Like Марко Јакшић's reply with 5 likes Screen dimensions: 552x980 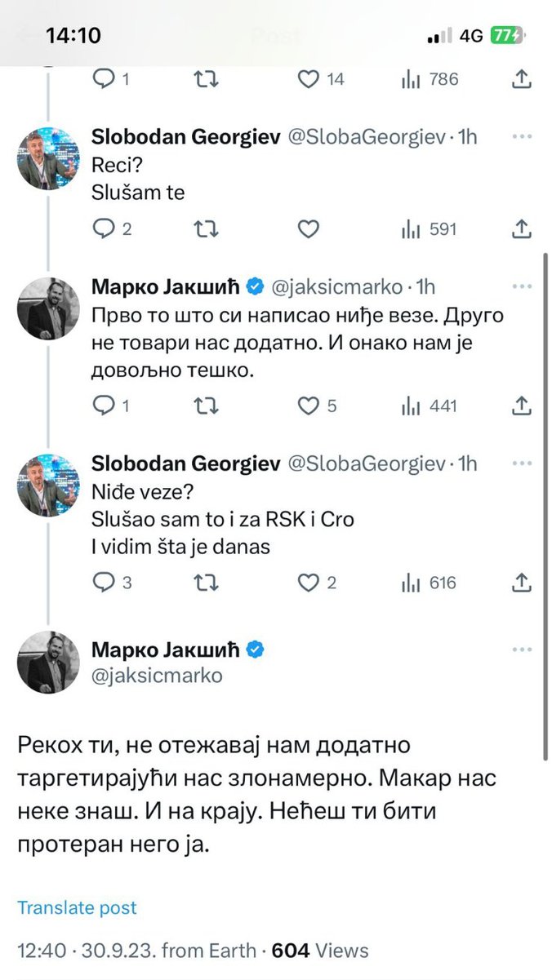click(308, 405)
